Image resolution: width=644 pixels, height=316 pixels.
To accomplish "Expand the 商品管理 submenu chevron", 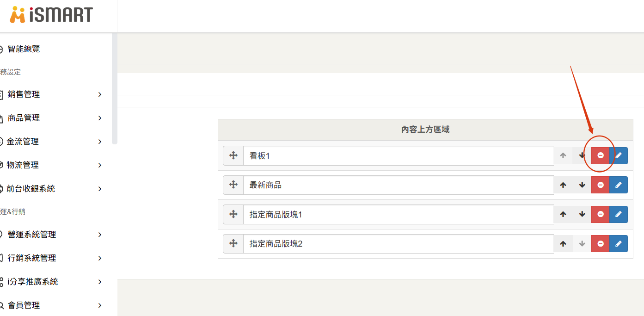I will [100, 118].
